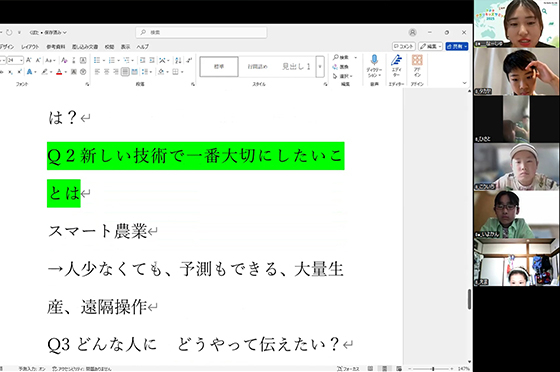Open the account profile icon in title bar
Image resolution: width=560 pixels, height=372 pixels.
pos(412,32)
